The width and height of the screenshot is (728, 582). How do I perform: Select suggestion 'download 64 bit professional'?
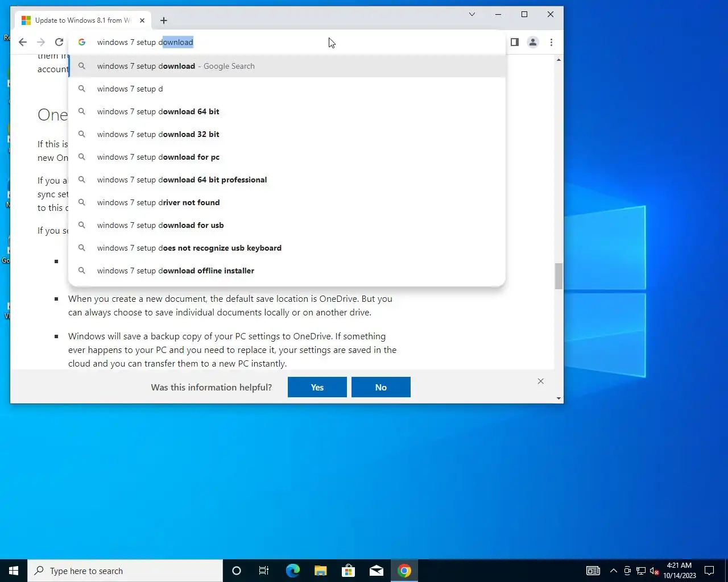point(287,180)
